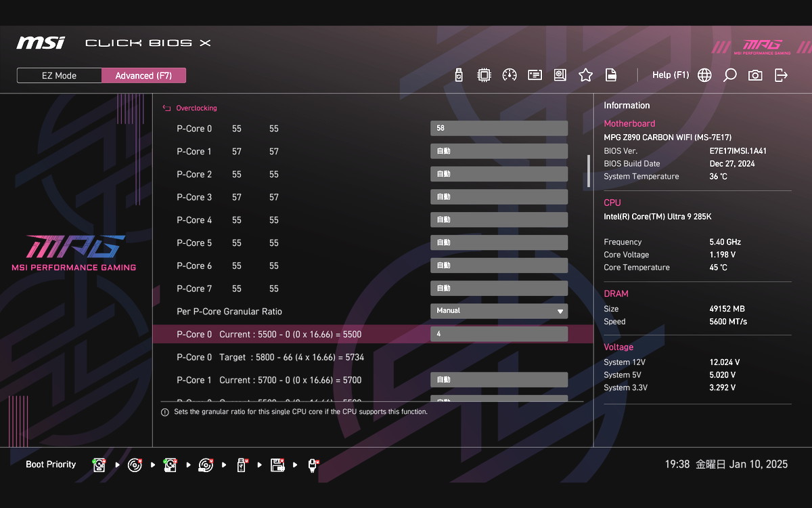The width and height of the screenshot is (812, 508).
Task: Click the Boot Priority label
Action: click(51, 465)
